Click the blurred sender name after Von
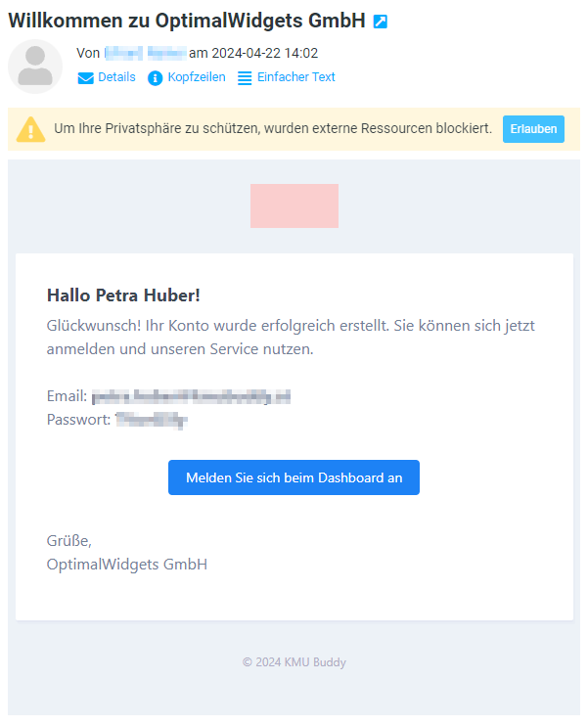Viewport: 588px width, 726px height. point(146,53)
